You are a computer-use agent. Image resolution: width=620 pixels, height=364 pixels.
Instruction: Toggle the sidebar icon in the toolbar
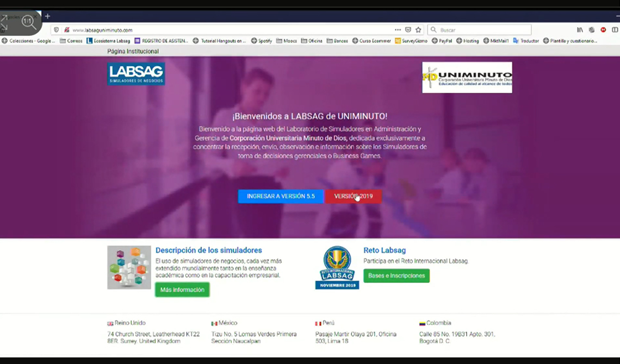point(615,30)
